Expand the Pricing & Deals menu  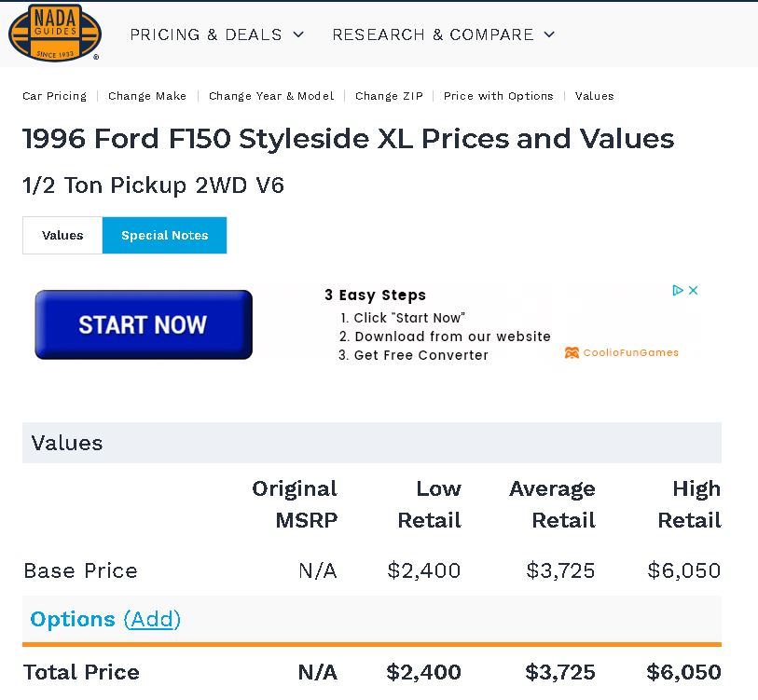pos(205,34)
